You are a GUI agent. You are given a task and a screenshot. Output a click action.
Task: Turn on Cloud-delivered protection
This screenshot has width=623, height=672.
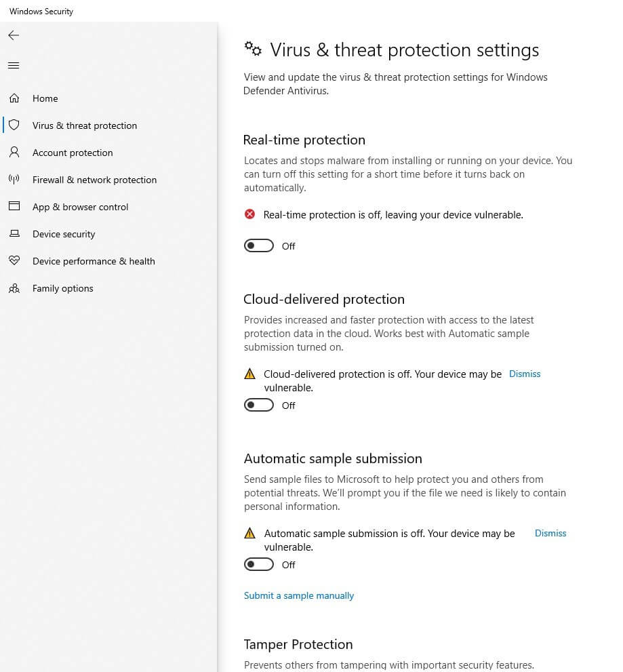[x=258, y=405]
